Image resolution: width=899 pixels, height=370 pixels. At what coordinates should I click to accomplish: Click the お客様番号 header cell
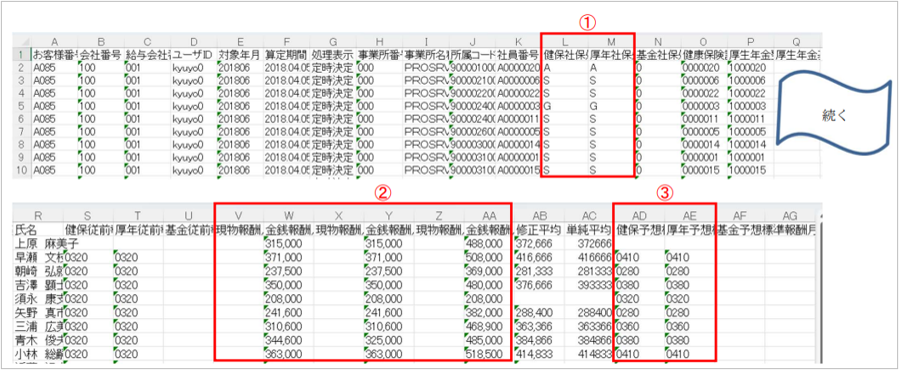click(x=54, y=55)
